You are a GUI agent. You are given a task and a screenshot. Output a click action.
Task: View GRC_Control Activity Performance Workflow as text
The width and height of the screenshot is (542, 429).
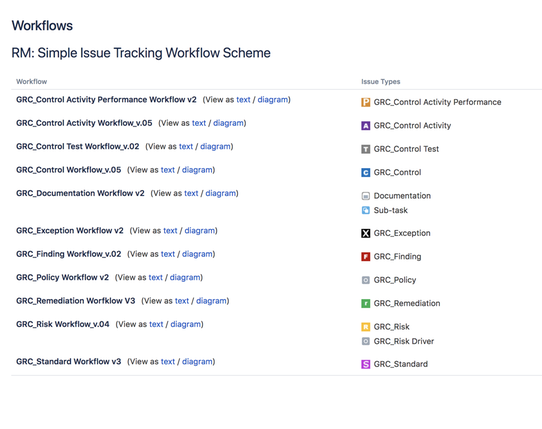243,100
